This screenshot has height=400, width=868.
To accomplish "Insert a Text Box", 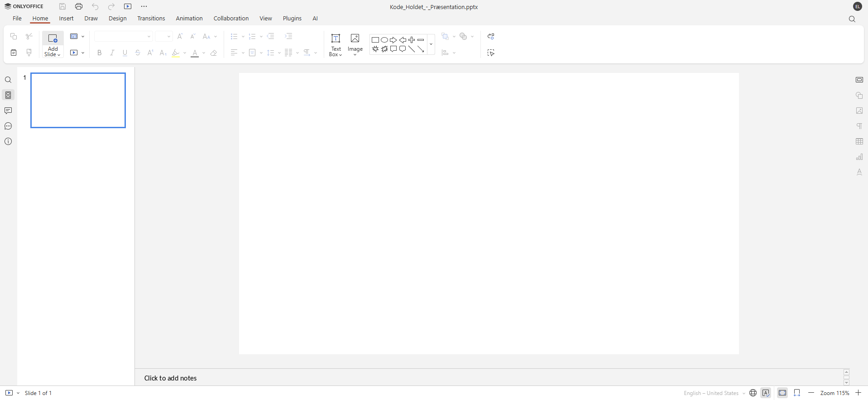I will (x=336, y=44).
